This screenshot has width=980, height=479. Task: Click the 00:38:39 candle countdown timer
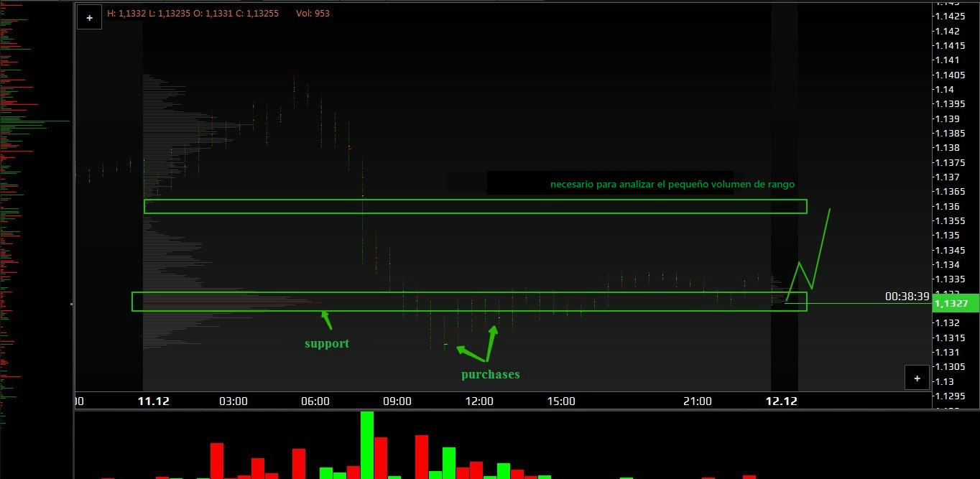pos(907,296)
